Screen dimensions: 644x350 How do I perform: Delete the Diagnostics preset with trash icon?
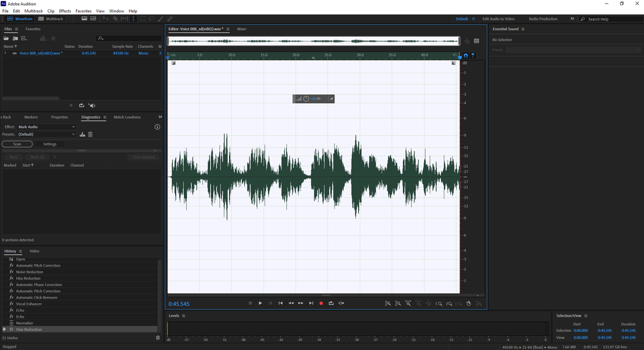click(90, 134)
